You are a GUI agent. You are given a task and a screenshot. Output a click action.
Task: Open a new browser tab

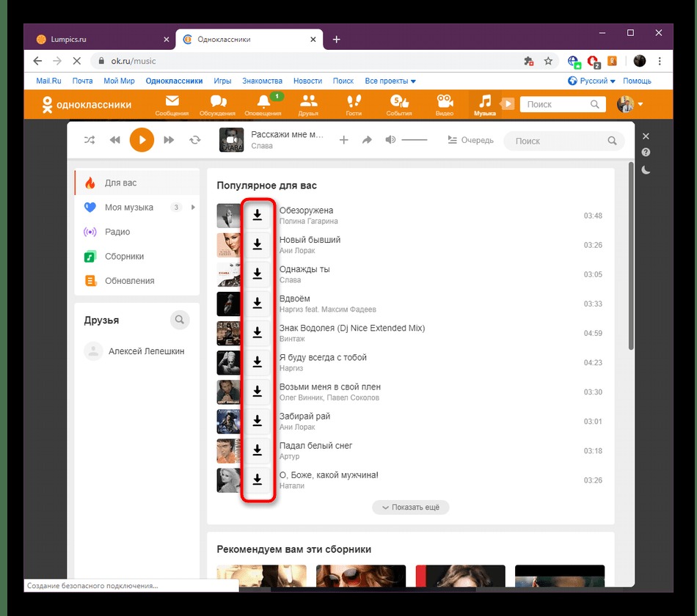tap(337, 40)
